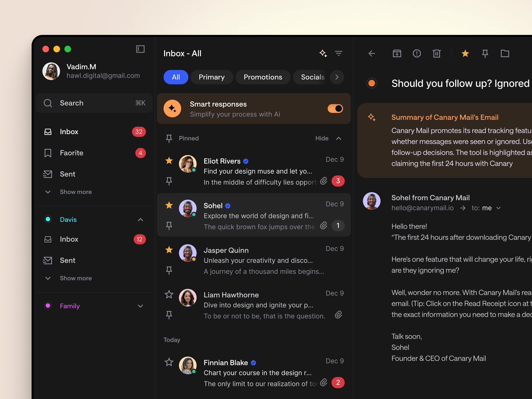Switch to the Primary tab
The image size is (532, 399).
pos(212,77)
